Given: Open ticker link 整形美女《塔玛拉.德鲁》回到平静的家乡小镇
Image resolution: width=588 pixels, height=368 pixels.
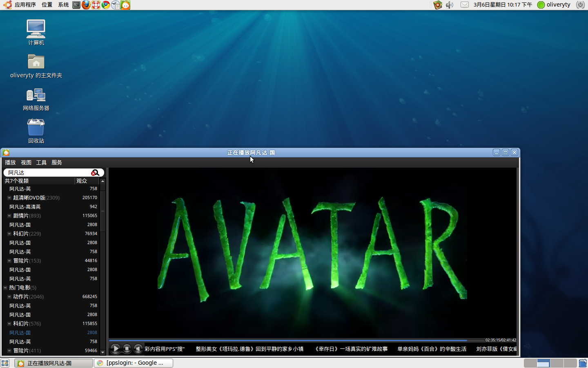Looking at the screenshot, I should (249, 349).
